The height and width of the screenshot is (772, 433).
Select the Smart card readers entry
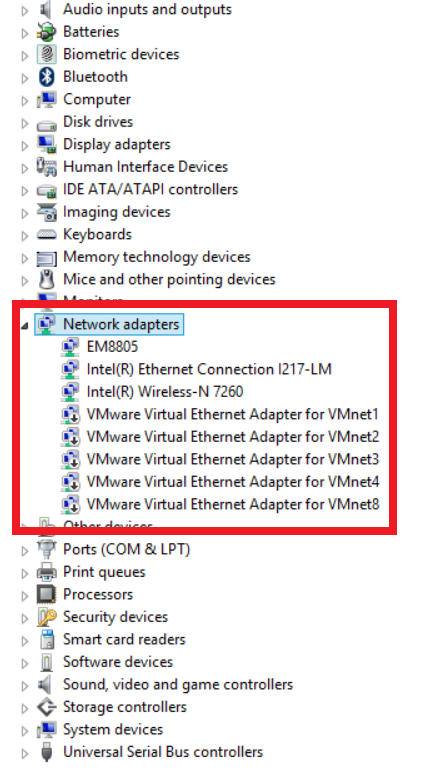[124, 640]
